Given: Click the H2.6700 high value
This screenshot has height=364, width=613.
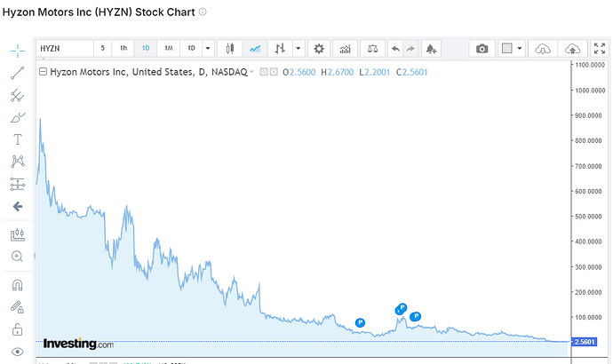Looking at the screenshot, I should [x=337, y=72].
